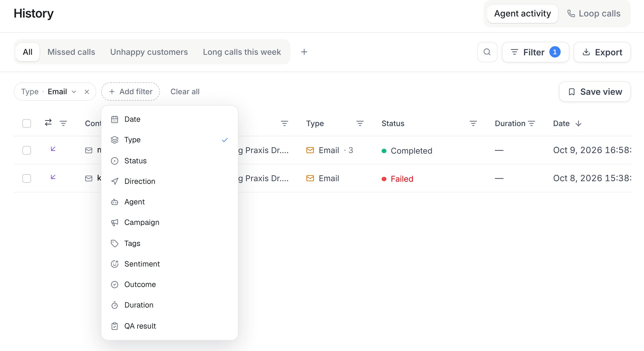The image size is (644, 351).
Task: Choose Agent filter option
Action: [170, 202]
